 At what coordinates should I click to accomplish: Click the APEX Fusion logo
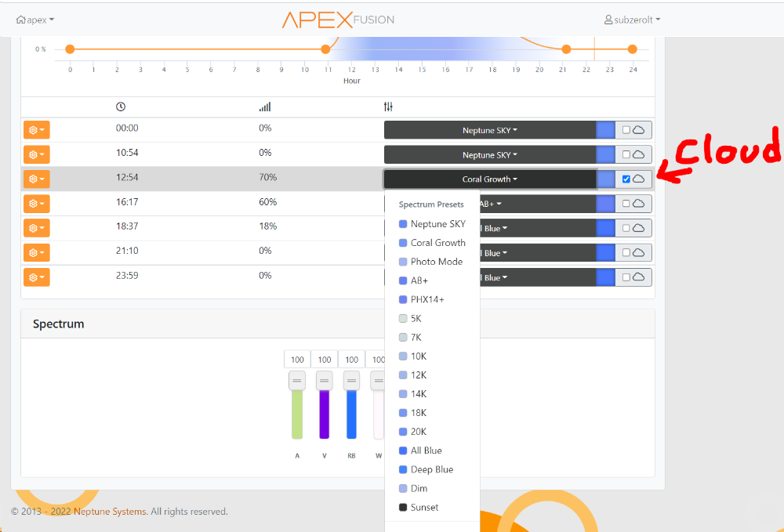click(x=338, y=20)
